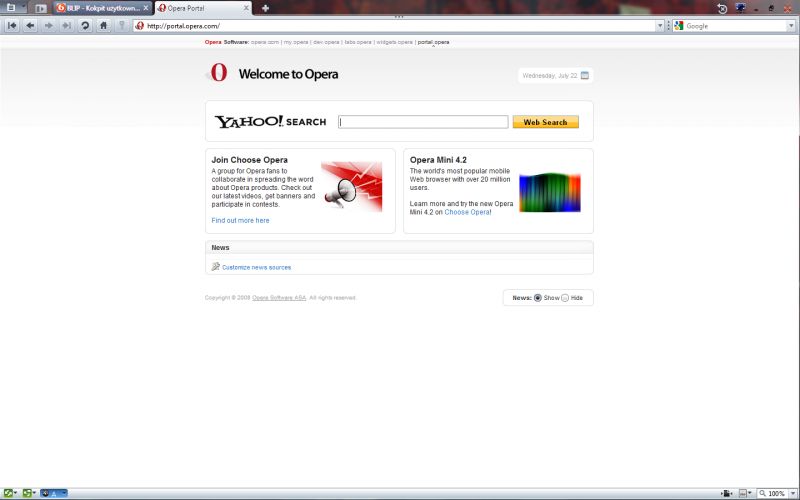Click the Wand password key icon

pyautogui.click(x=121, y=26)
